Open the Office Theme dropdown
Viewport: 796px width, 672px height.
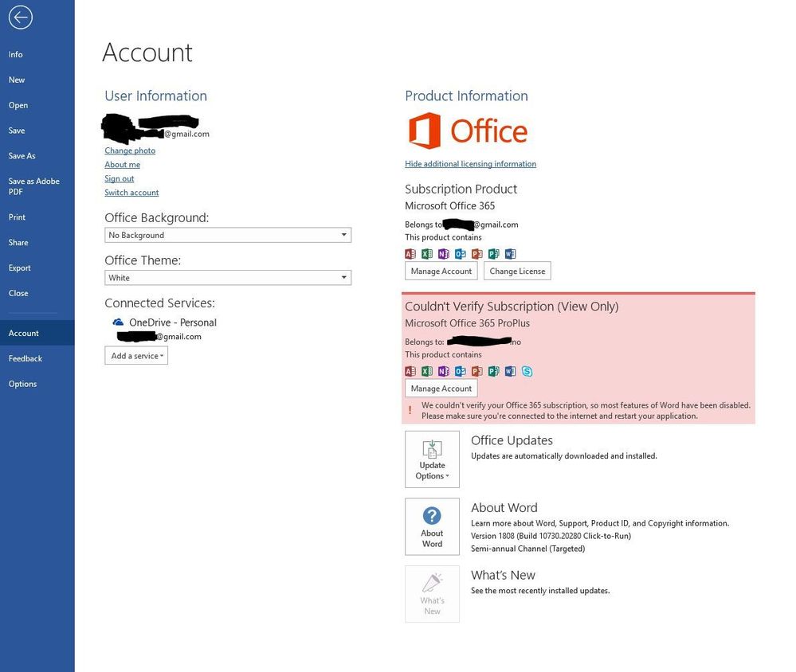pos(228,277)
